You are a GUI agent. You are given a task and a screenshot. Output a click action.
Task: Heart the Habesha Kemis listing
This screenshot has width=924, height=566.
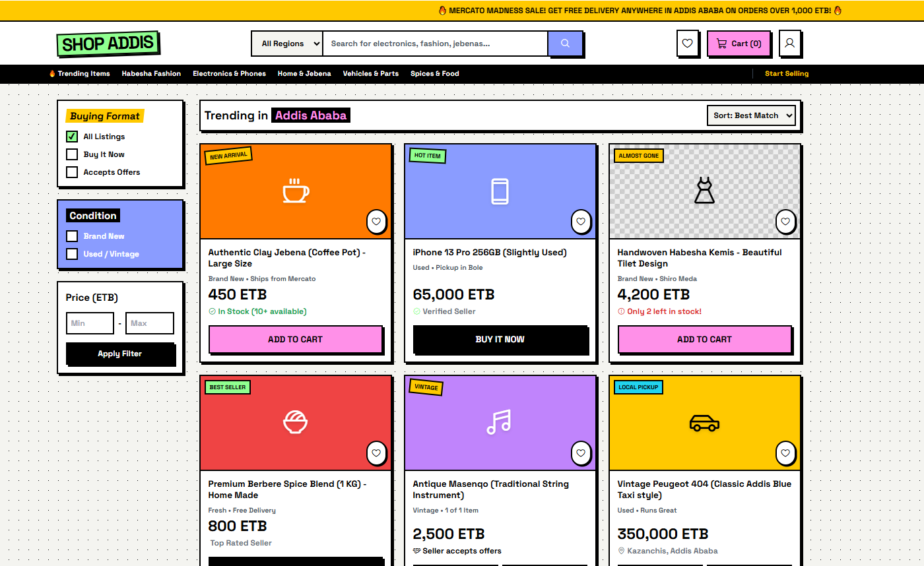(785, 222)
